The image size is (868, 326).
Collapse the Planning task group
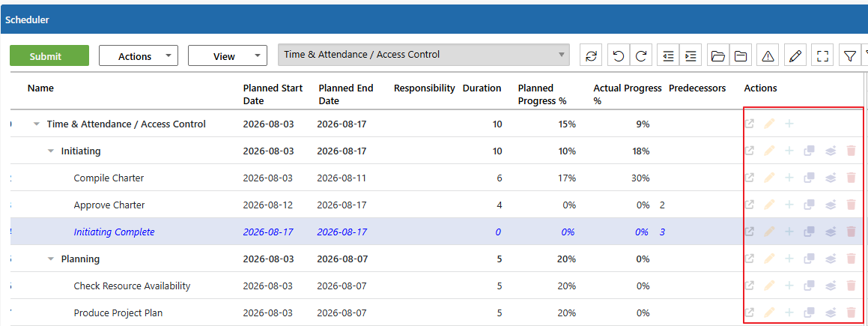tap(51, 259)
